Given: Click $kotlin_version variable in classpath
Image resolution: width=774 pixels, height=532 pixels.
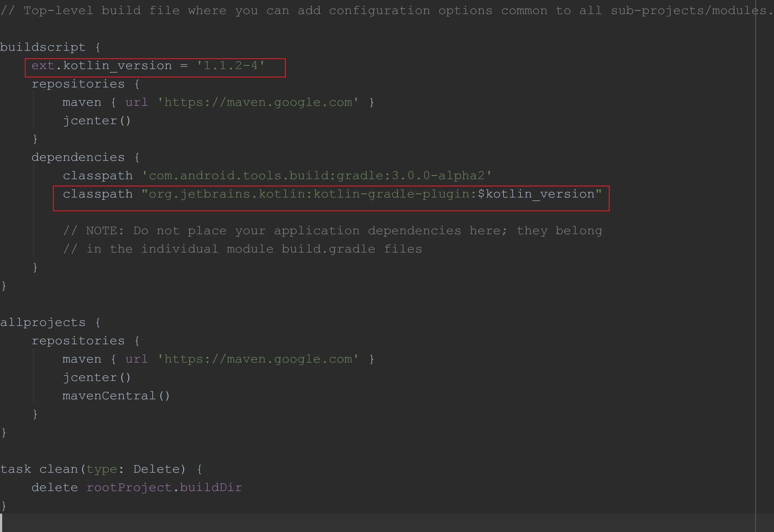Looking at the screenshot, I should (x=536, y=194).
